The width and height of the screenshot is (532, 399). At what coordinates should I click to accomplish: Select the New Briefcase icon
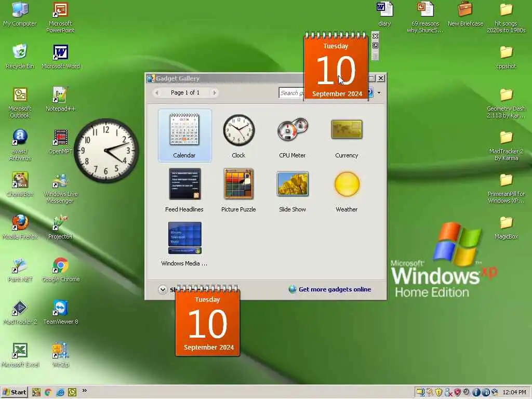pyautogui.click(x=465, y=15)
